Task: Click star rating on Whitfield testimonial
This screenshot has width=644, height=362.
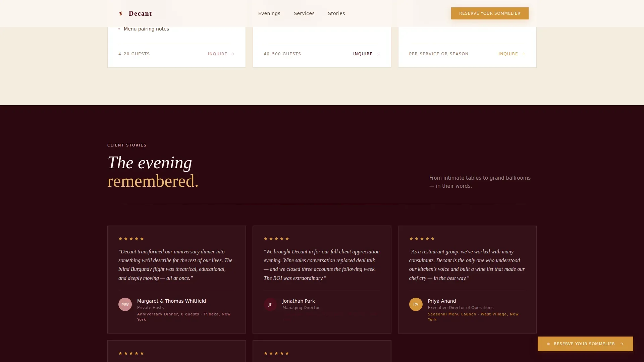Action: [x=131, y=239]
